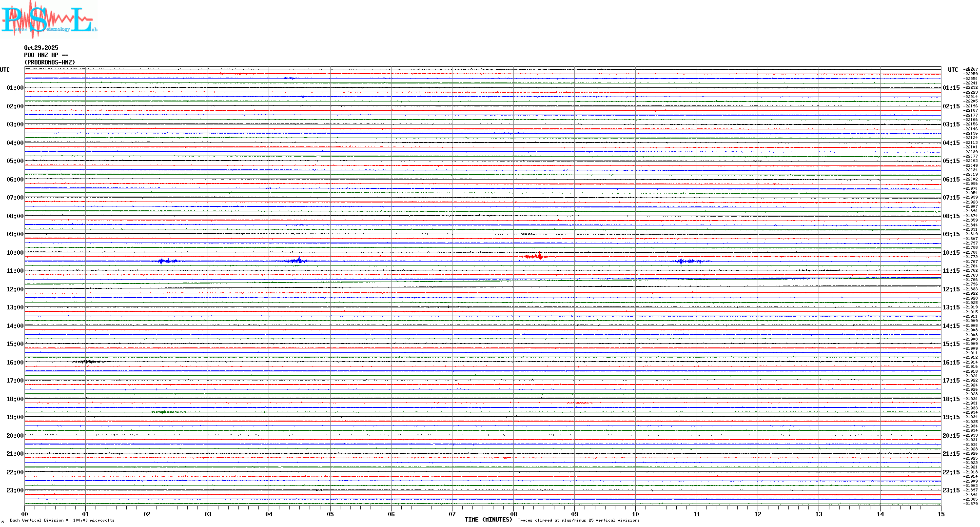Click the 19:15 time label on right
This screenshot has width=980, height=527.
point(951,417)
